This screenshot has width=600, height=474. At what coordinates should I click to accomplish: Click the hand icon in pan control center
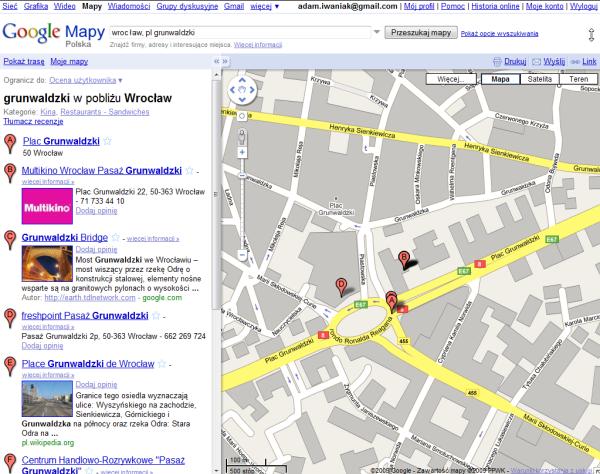[x=242, y=90]
